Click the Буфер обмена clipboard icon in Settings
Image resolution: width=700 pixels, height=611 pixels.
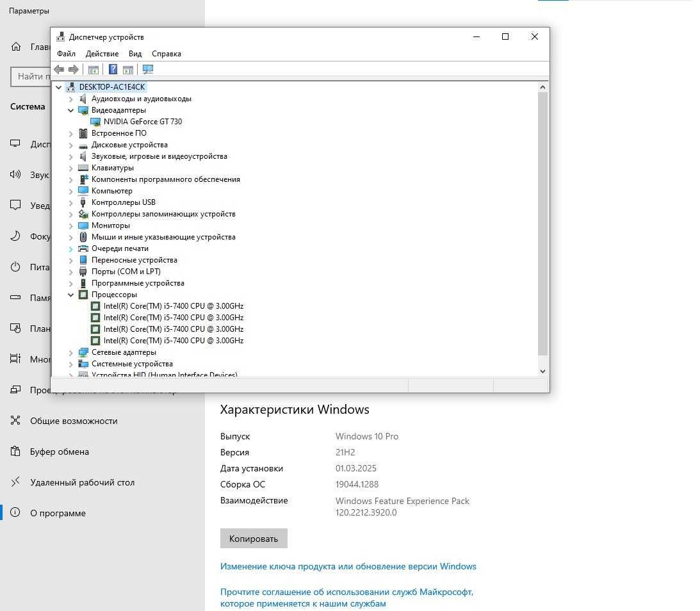click(x=15, y=452)
